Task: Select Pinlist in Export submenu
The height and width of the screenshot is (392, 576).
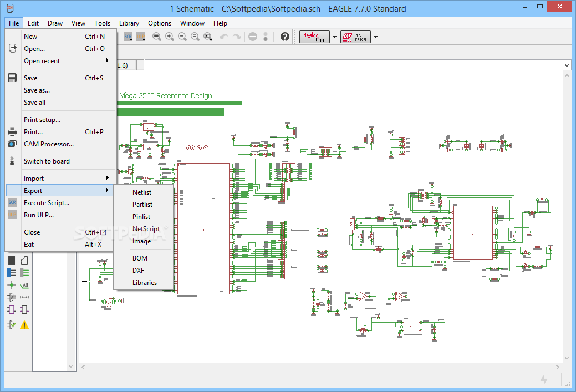Action: pyautogui.click(x=144, y=216)
